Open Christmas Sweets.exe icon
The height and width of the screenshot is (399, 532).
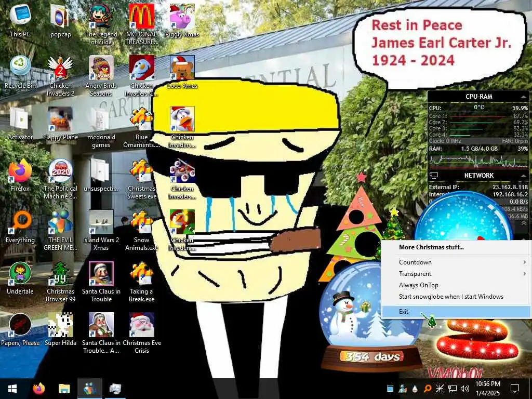point(141,179)
